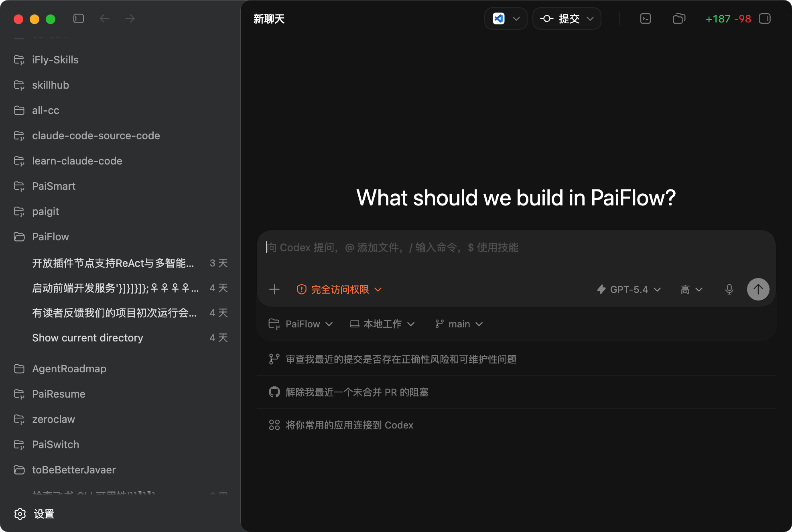The image size is (792, 532).
Task: Click the lightning icon before GPT-5.4
Action: coord(601,289)
